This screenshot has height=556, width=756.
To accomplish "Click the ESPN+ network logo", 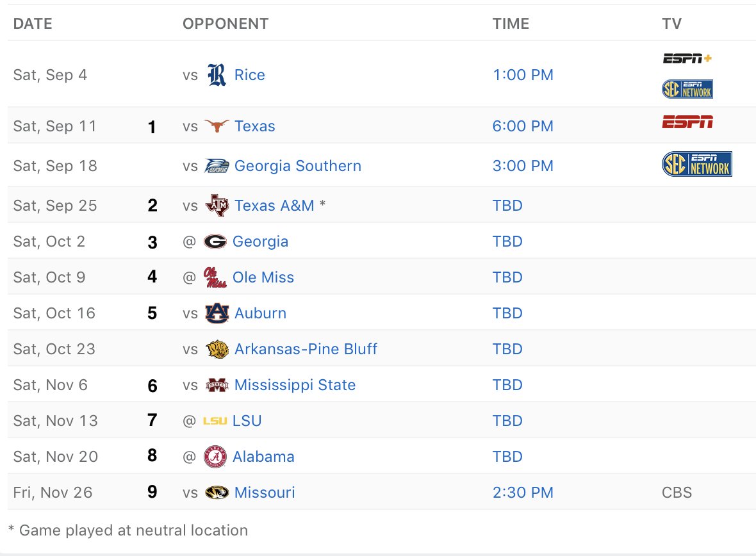I will coord(687,58).
